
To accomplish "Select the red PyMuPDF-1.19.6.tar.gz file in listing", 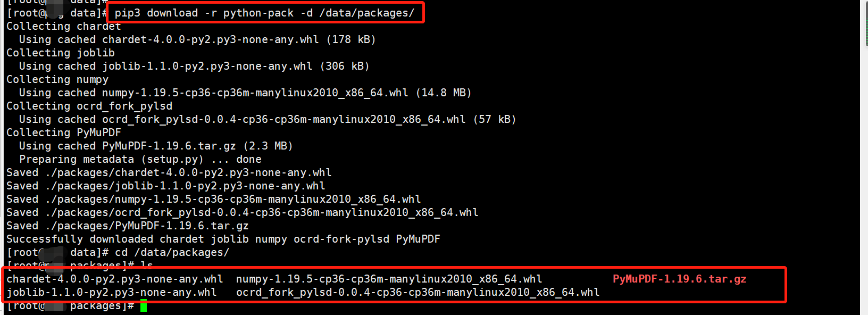I will point(679,279).
